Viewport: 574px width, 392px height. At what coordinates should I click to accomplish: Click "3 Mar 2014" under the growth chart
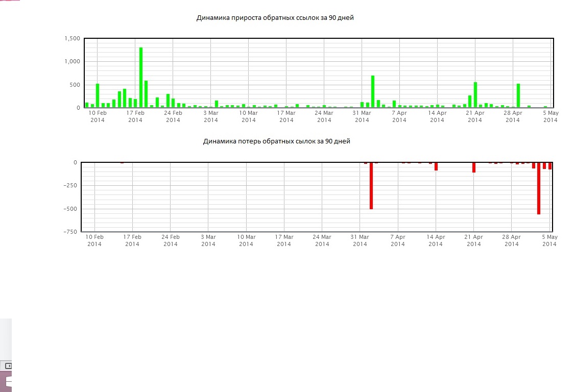point(211,116)
